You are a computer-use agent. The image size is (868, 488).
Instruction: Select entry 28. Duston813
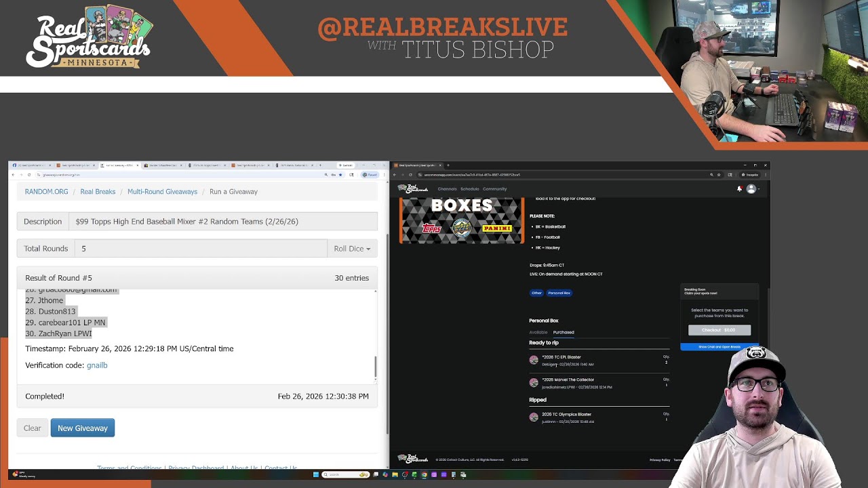[50, 311]
